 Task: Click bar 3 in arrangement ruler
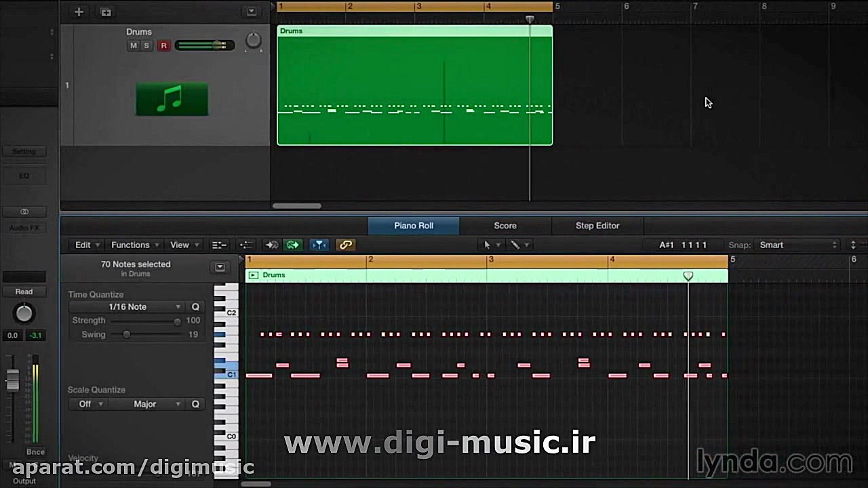418,6
